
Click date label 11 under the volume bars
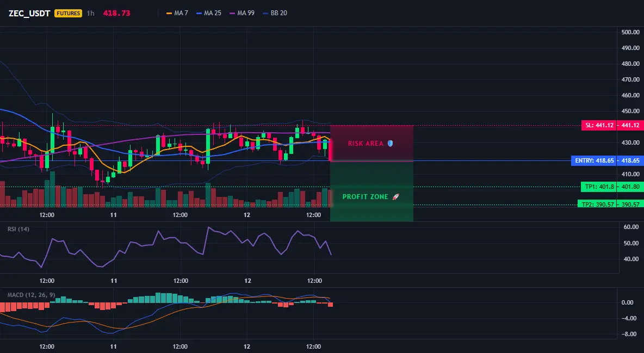pyautogui.click(x=113, y=215)
